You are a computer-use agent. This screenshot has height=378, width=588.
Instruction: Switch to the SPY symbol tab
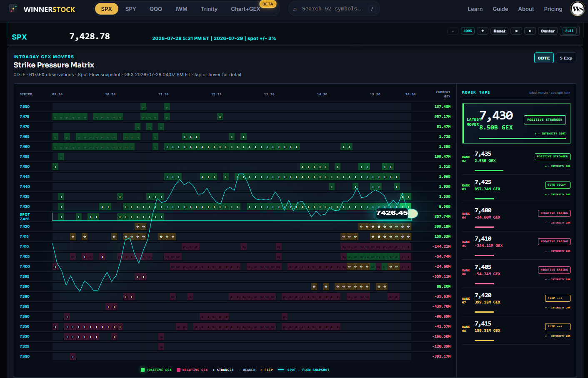point(131,9)
